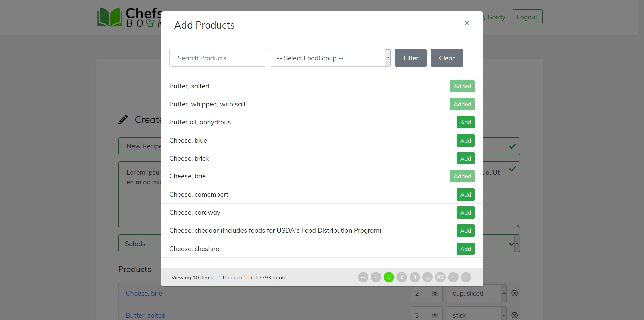644x320 pixels.
Task: Add Cheese, caraway
Action: 466,213
